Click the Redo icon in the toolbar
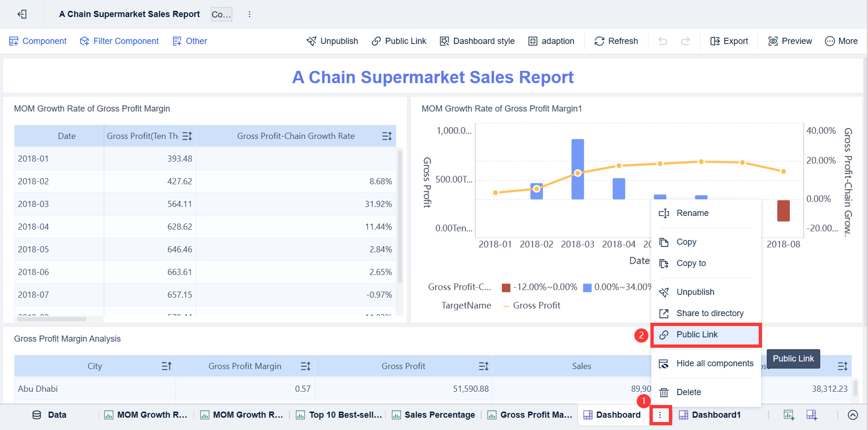The height and width of the screenshot is (430, 868). tap(685, 41)
